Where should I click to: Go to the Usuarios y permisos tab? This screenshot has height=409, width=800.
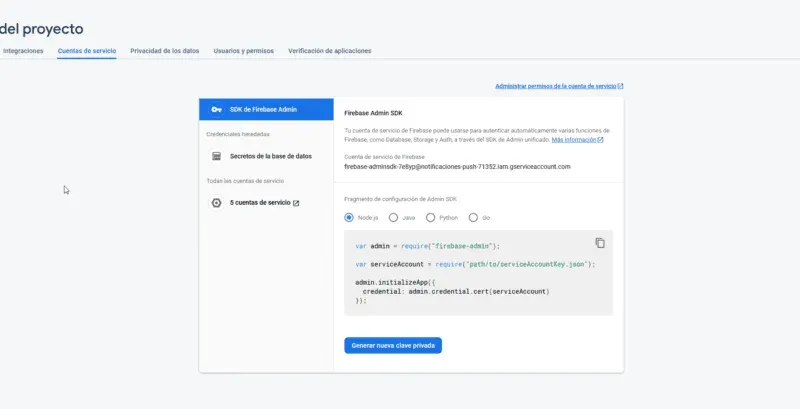click(243, 50)
